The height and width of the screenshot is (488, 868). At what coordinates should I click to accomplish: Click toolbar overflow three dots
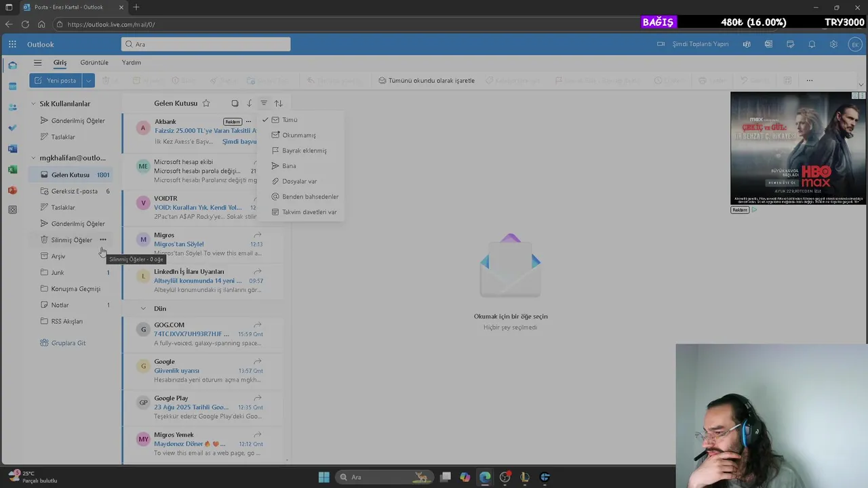pyautogui.click(x=809, y=80)
